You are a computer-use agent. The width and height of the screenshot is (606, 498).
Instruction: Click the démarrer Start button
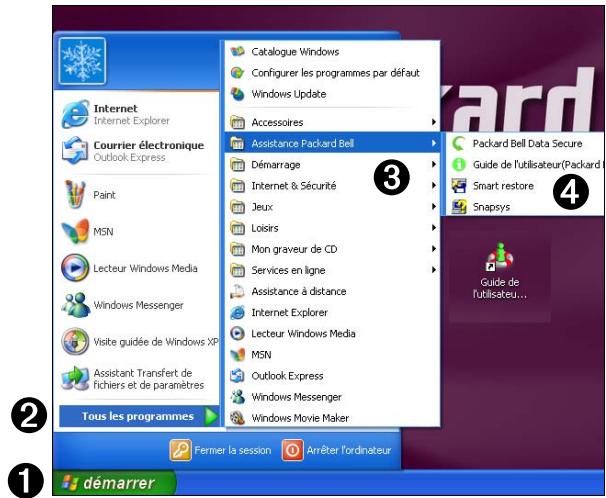tap(115, 483)
